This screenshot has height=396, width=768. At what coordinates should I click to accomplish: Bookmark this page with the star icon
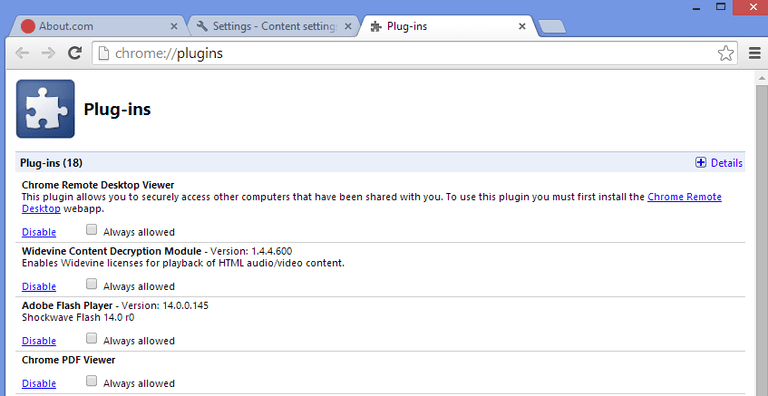pos(726,53)
